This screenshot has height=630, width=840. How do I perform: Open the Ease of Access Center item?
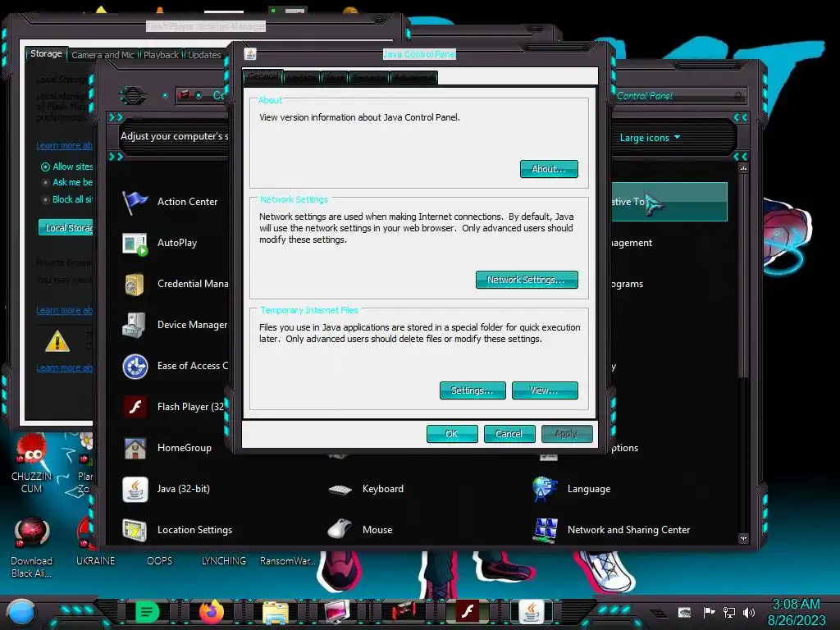point(175,367)
